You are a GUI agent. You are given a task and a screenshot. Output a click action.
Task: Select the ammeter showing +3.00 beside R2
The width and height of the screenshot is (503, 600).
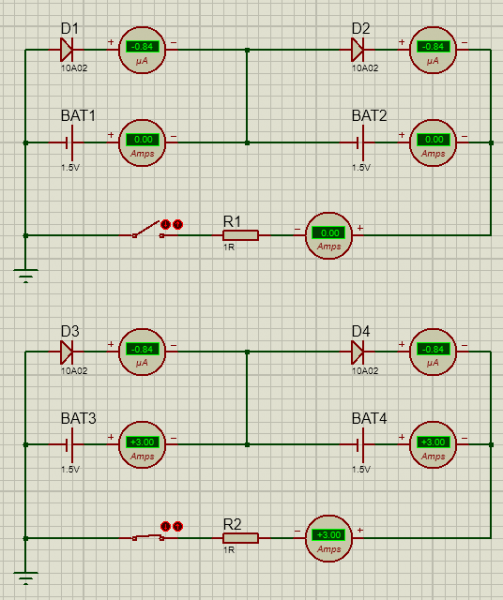pos(329,538)
